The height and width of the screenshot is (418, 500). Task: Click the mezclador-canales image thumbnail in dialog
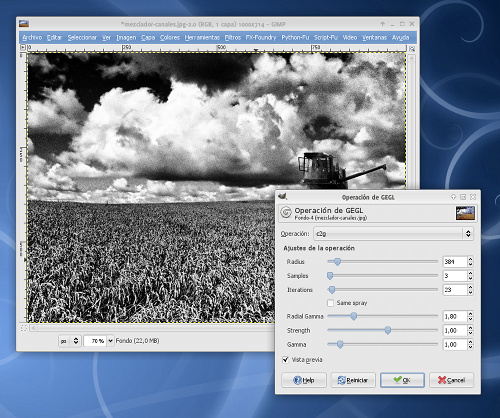coord(465,213)
